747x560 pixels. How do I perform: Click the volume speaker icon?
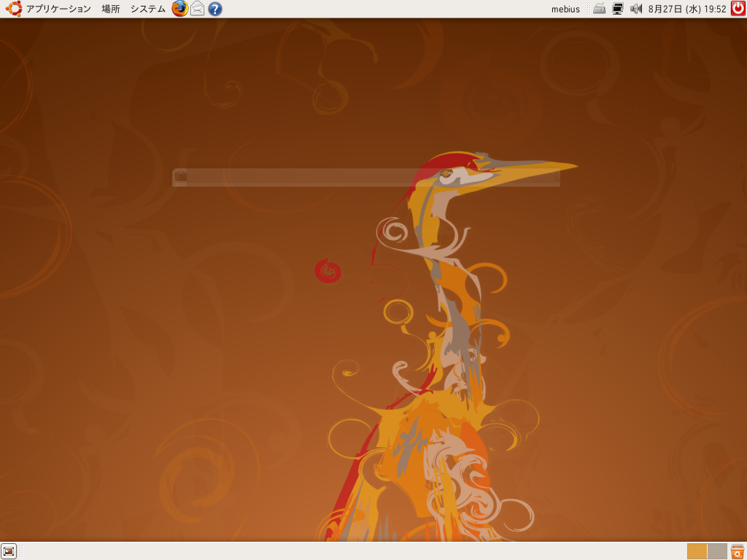click(x=636, y=9)
